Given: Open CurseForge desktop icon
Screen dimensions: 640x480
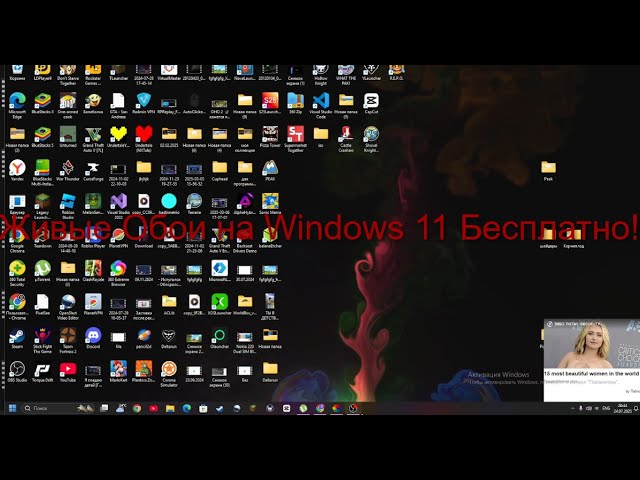Looking at the screenshot, I should click(x=93, y=171).
